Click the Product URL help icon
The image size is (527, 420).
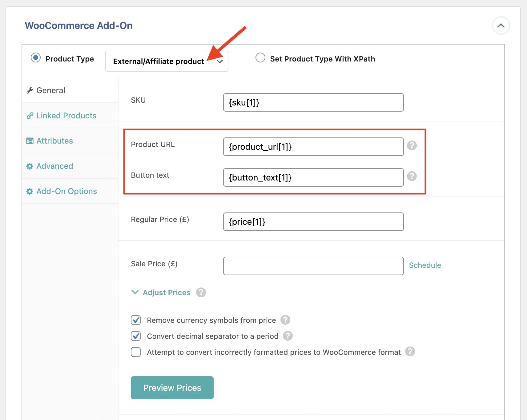pyautogui.click(x=412, y=145)
